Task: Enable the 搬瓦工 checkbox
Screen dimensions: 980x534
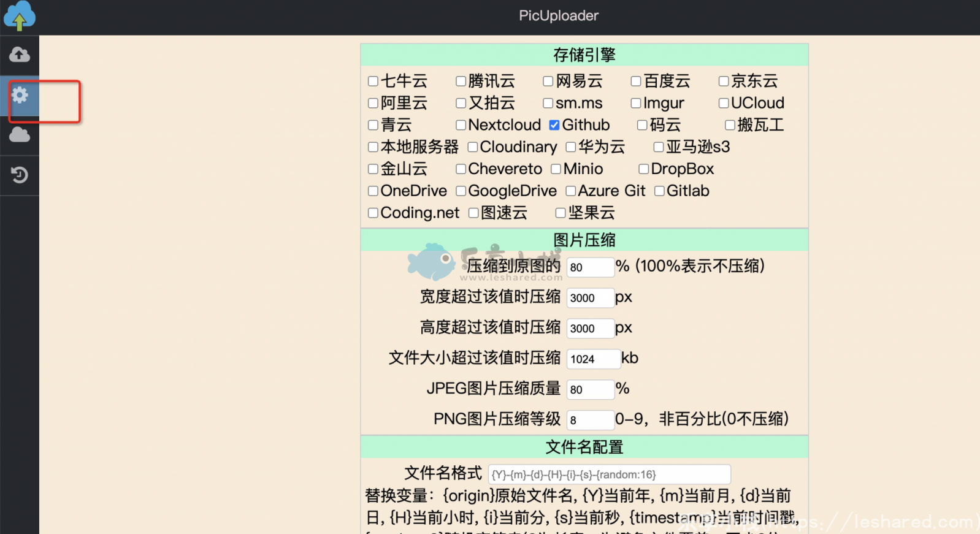Action: 730,125
